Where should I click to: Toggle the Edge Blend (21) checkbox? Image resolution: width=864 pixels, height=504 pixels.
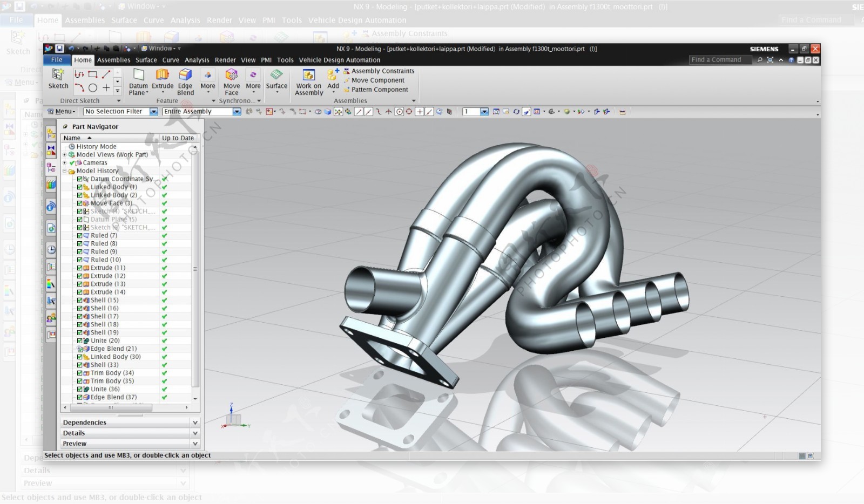pyautogui.click(x=79, y=349)
